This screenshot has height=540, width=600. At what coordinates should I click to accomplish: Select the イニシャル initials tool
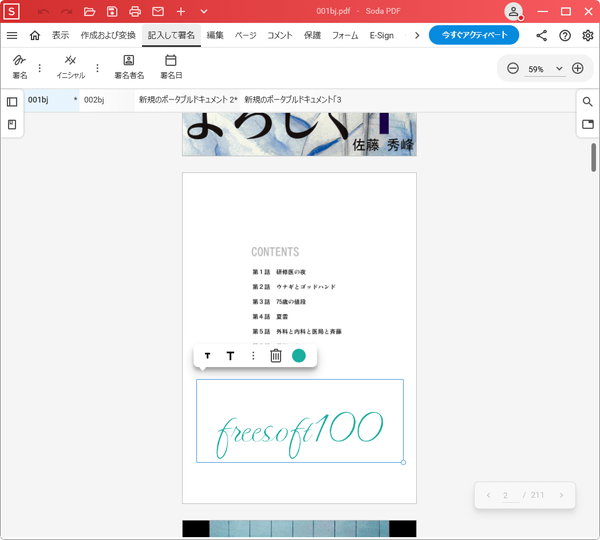click(x=70, y=67)
